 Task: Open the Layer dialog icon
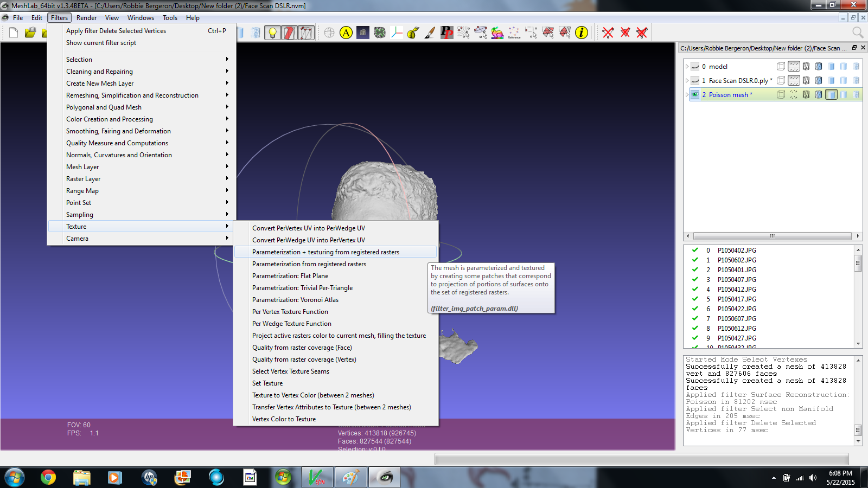(x=363, y=33)
